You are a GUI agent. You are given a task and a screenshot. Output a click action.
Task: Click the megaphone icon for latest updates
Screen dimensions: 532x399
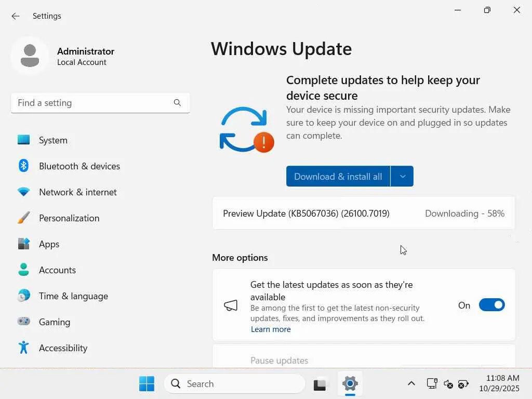point(231,305)
